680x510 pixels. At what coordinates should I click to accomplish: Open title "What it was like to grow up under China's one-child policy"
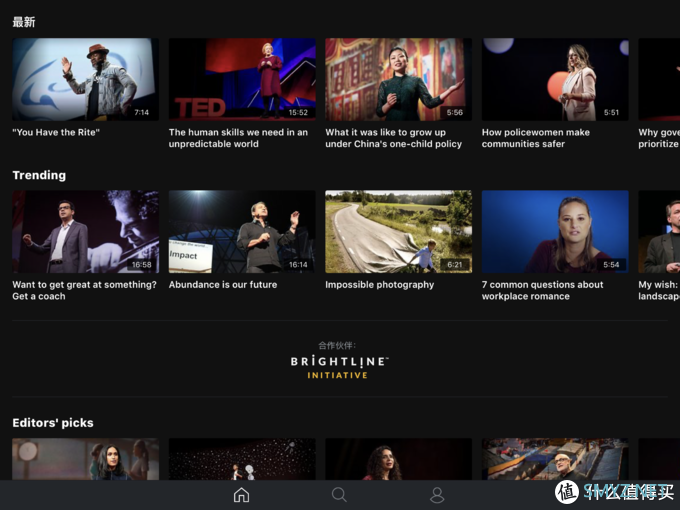tap(393, 138)
